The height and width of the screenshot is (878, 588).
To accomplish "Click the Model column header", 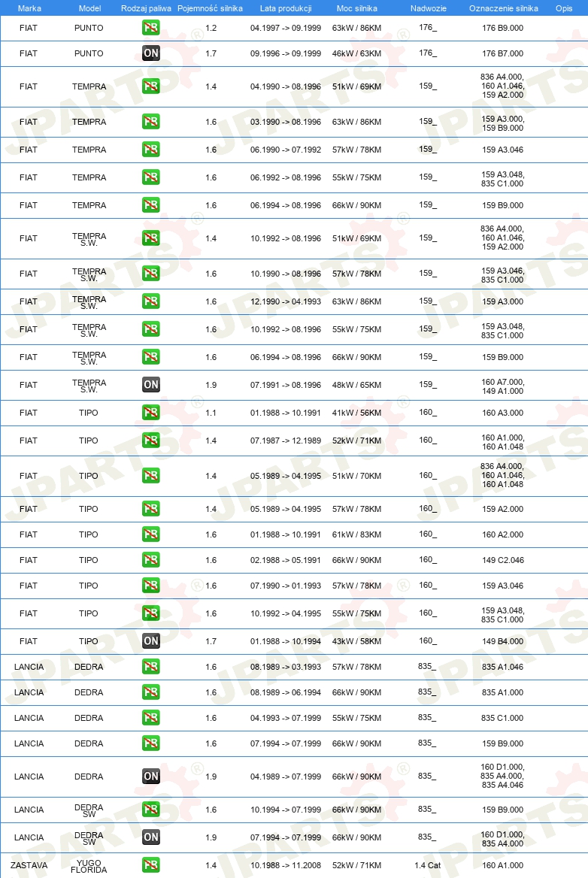I will (89, 8).
